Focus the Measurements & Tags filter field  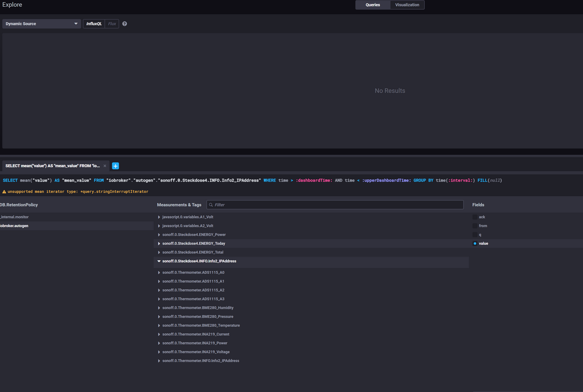(335, 205)
